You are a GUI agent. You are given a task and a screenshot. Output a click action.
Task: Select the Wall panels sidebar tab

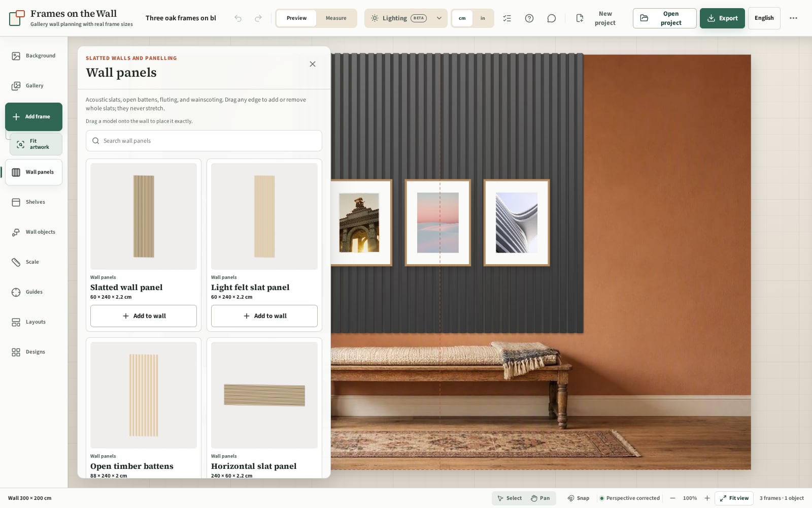pyautogui.click(x=34, y=172)
